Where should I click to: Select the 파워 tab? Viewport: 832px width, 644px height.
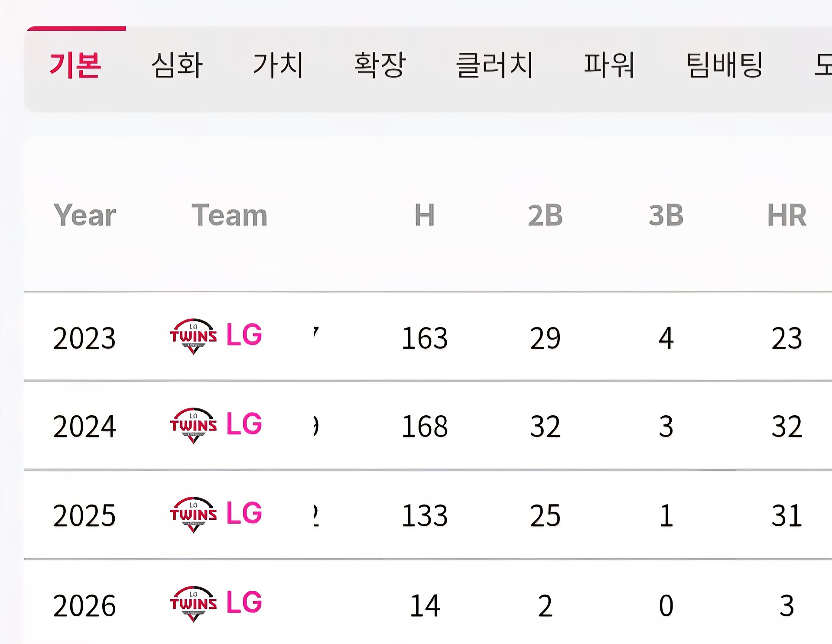pos(609,65)
